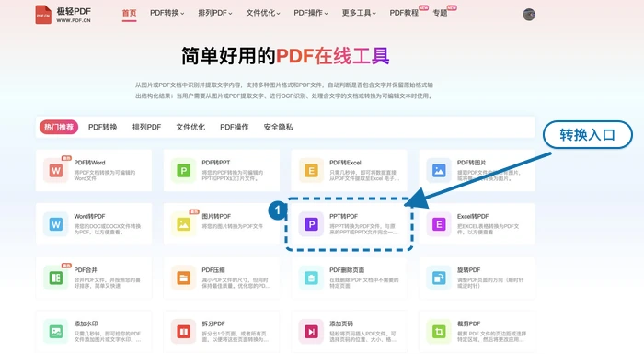Expand the 排列PDF dropdown in navbar
Screen dimensions: 644x363
pyautogui.click(x=214, y=13)
